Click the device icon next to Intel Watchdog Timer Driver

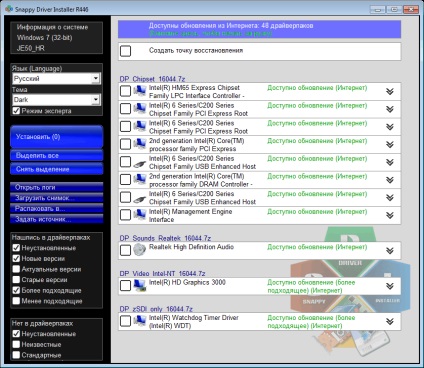tap(140, 321)
